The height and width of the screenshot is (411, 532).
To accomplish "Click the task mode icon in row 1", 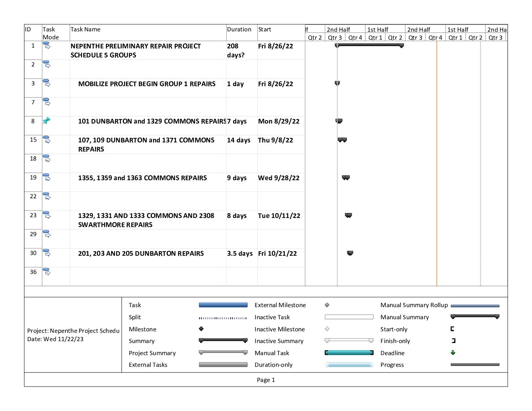I will pyautogui.click(x=46, y=45).
